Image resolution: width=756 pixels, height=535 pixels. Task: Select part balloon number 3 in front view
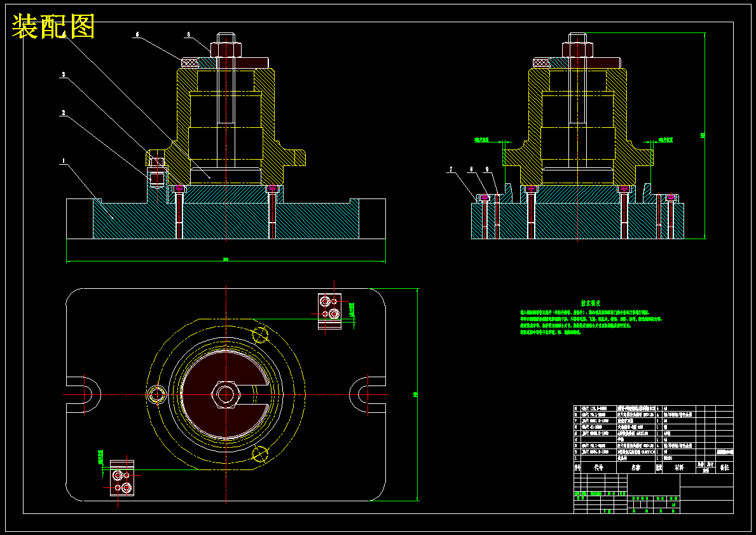coord(63,75)
